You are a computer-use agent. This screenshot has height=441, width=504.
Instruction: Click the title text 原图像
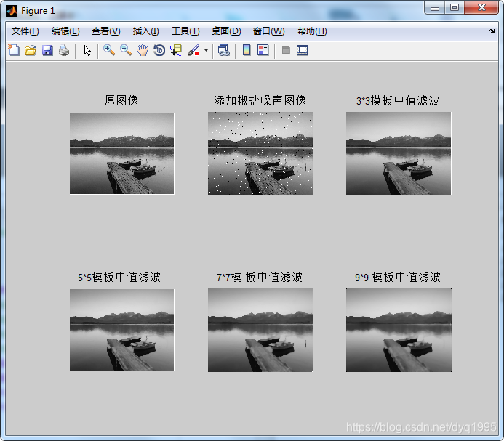[x=121, y=100]
